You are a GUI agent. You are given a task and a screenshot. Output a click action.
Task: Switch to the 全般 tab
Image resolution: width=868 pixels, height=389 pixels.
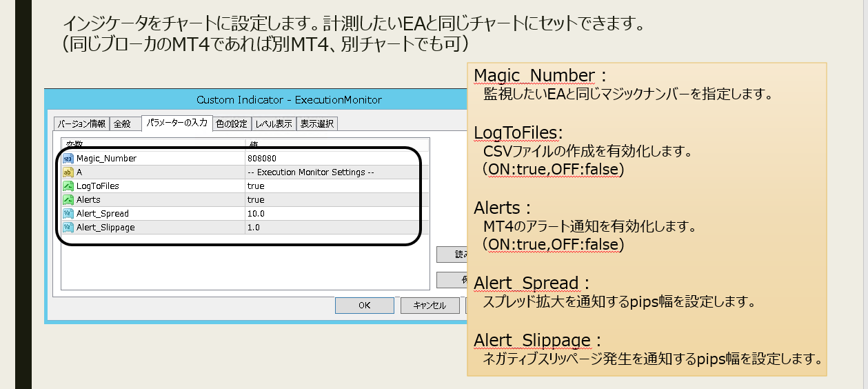pos(122,124)
